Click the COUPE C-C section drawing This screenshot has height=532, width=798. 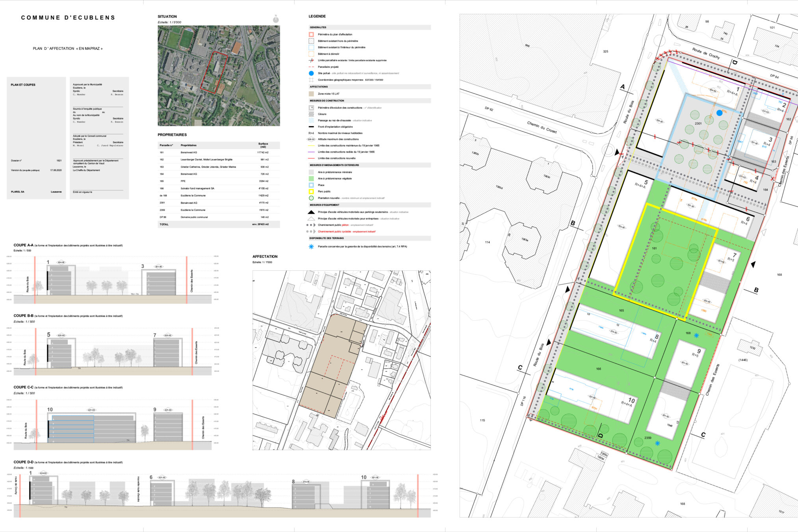click(x=113, y=425)
